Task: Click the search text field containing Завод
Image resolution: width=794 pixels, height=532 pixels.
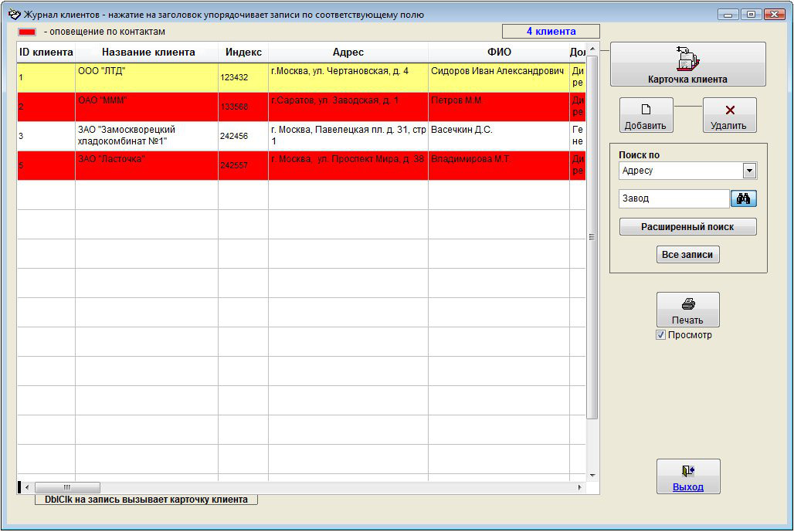Action: coord(674,198)
